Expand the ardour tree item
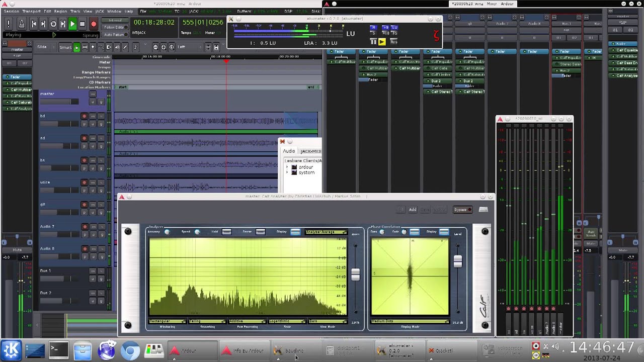Image resolution: width=644 pixels, height=362 pixels. [287, 167]
